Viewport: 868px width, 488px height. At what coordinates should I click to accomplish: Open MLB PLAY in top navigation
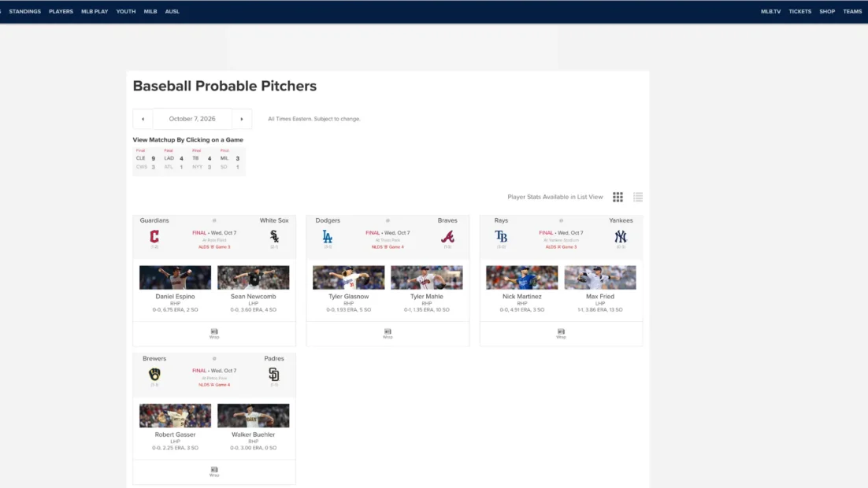point(95,12)
